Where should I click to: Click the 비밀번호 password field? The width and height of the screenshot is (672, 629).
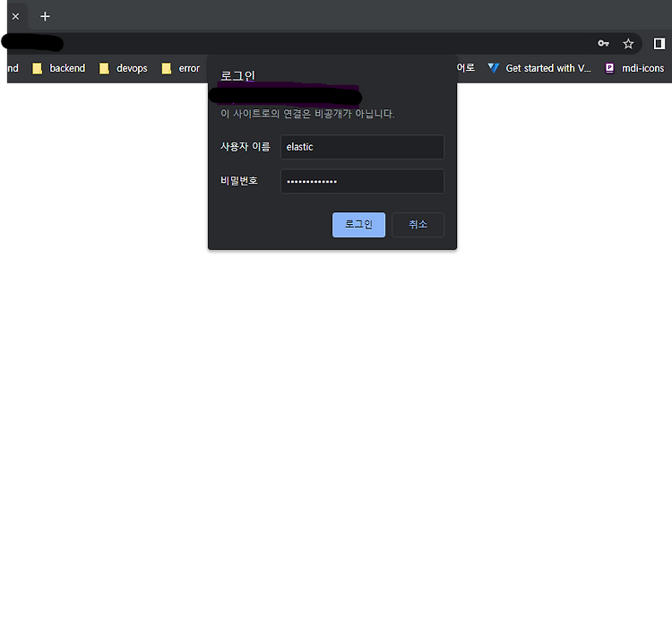pyautogui.click(x=362, y=181)
